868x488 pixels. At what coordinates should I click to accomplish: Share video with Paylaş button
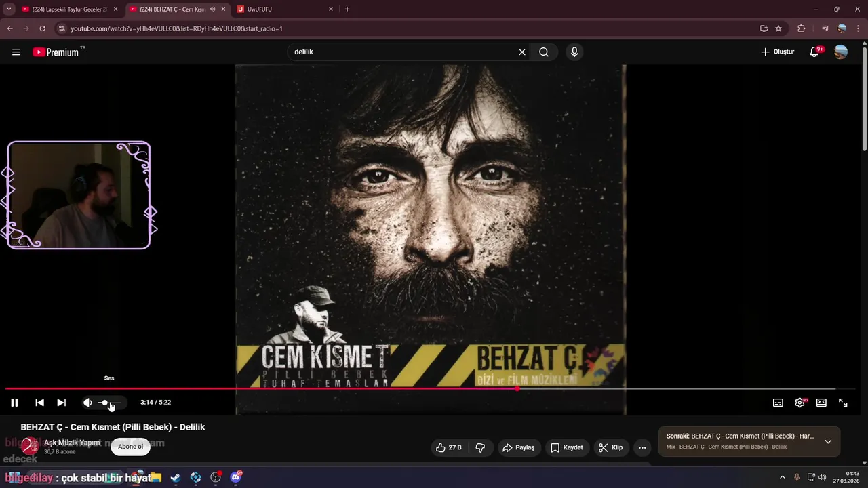(x=518, y=447)
